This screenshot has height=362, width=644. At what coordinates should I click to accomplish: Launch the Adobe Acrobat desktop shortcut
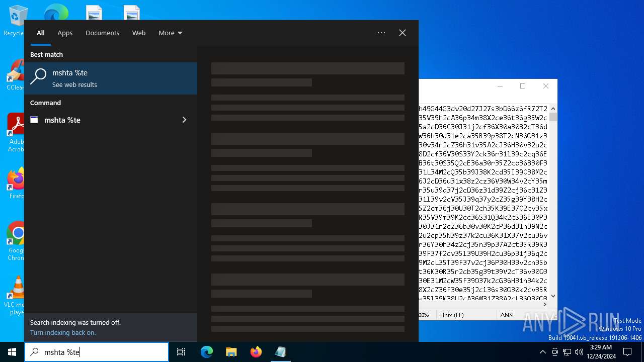15,132
